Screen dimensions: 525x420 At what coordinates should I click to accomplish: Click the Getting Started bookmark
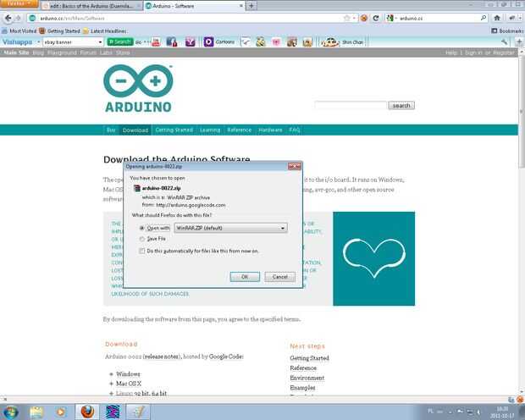tap(60, 31)
